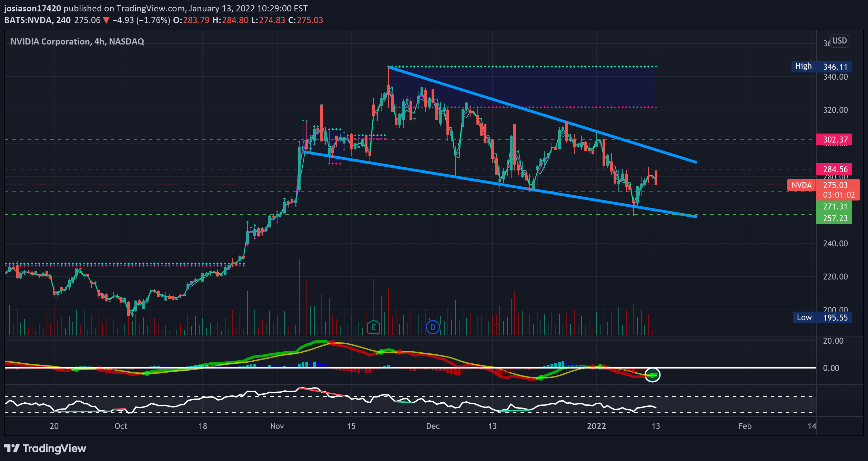
Task: Click the countdown timer 03:01:02
Action: pos(839,195)
